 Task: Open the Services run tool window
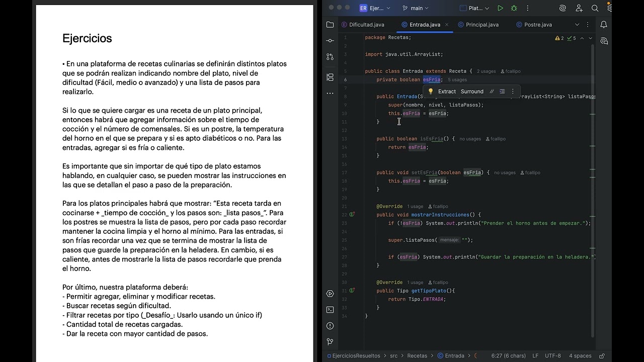click(330, 294)
